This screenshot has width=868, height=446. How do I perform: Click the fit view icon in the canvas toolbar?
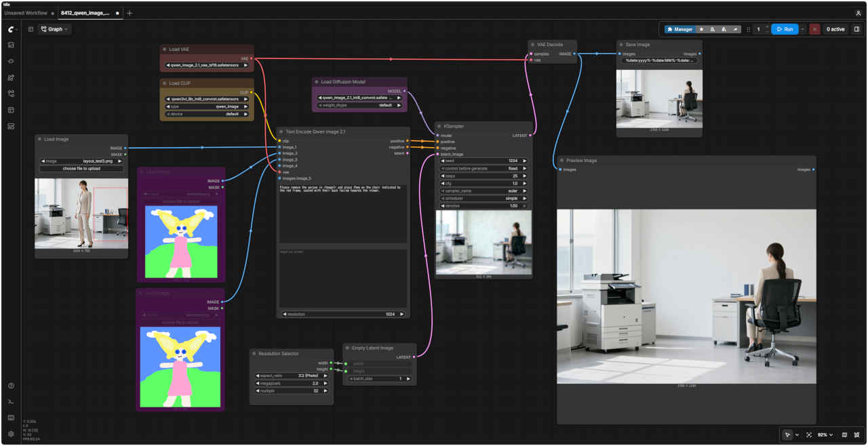tap(809, 434)
